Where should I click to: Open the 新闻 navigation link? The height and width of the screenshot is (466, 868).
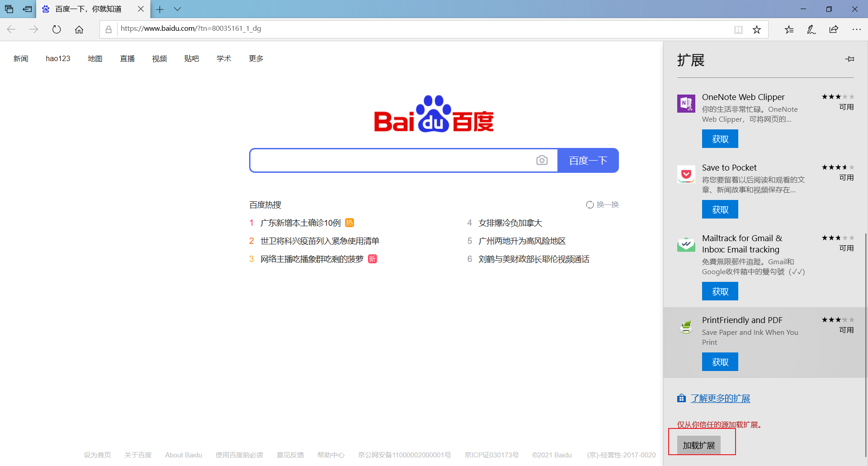21,59
